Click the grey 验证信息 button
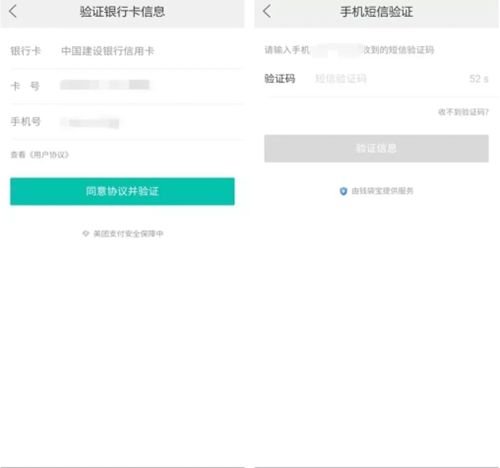 coord(376,148)
